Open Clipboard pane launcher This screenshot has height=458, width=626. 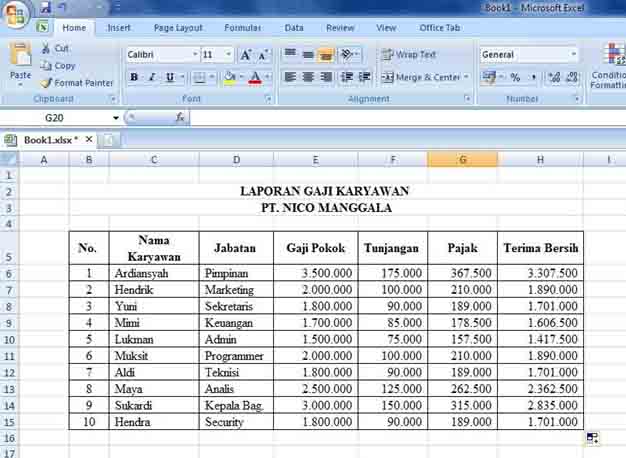pos(113,99)
